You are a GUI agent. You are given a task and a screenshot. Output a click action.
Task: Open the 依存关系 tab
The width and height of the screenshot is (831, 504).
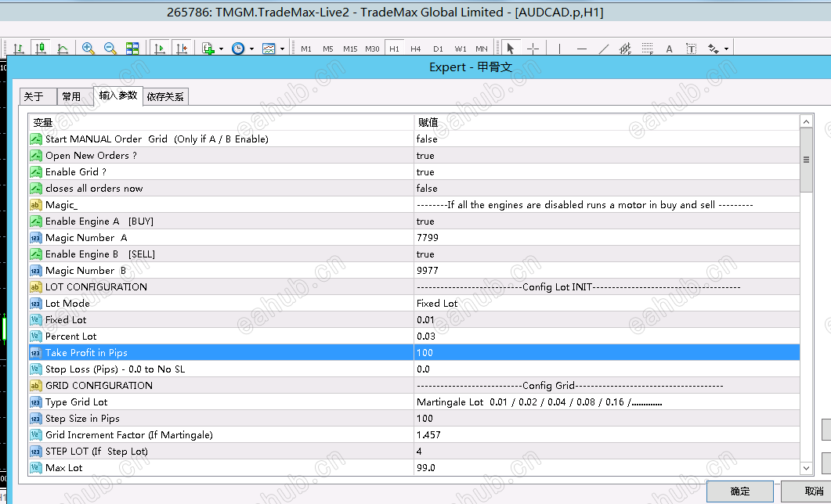coord(165,96)
